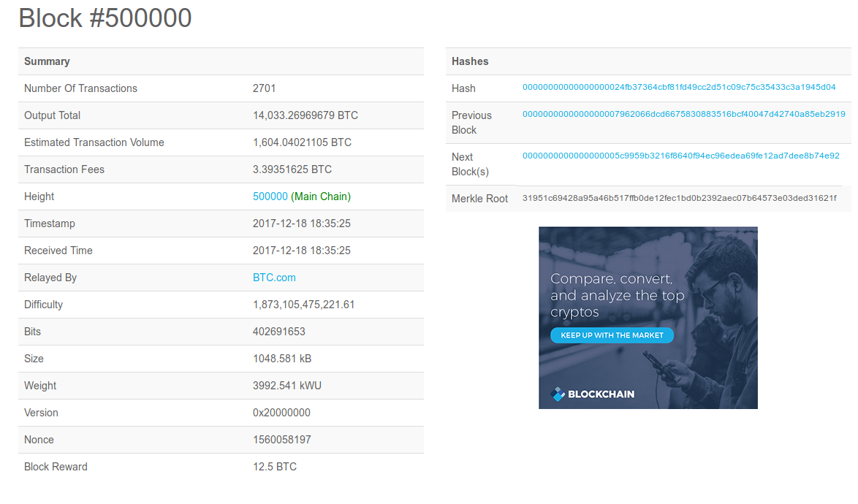Click the Compare, convert ad headline text
The height and width of the screenshot is (504, 858).
617,295
